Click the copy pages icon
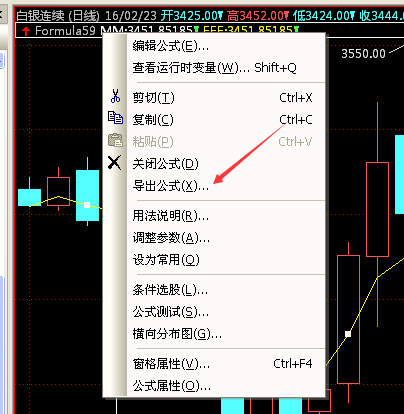 tap(115, 118)
